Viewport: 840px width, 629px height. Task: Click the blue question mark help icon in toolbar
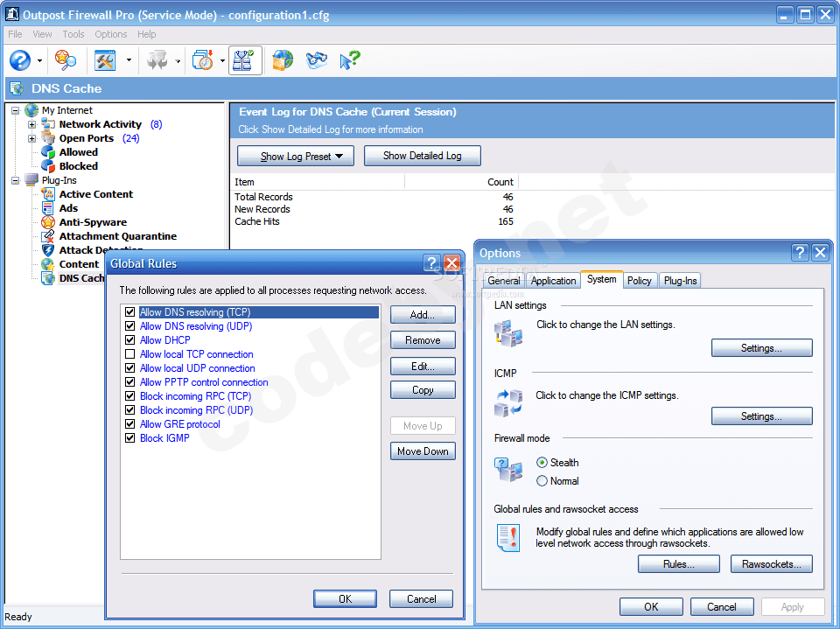click(x=20, y=60)
